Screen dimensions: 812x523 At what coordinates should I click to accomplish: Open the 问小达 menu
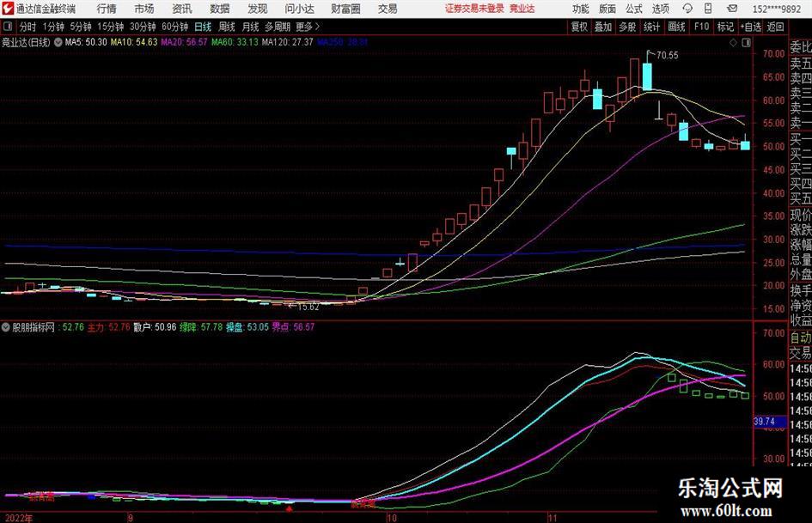coord(299,9)
